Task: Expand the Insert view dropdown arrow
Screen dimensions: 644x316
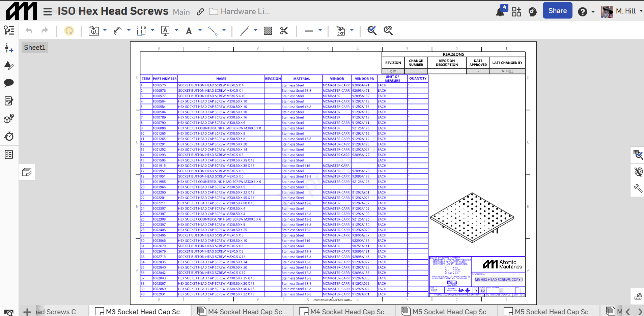Action: 105,30
